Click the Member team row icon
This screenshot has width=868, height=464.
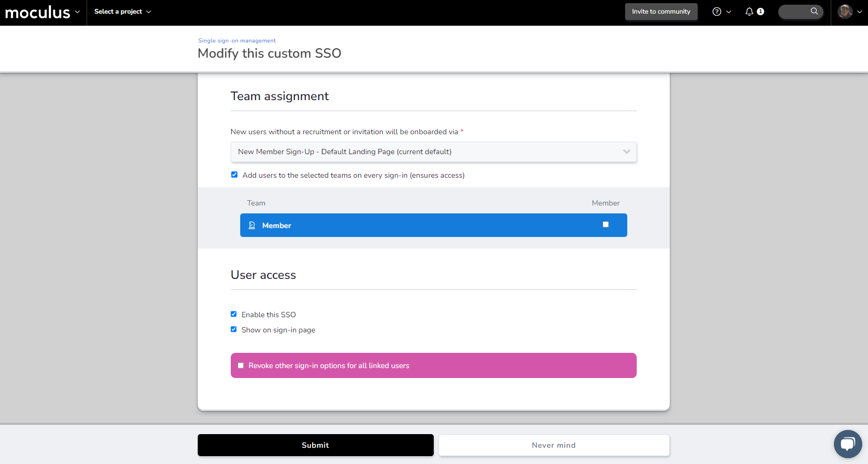(x=252, y=225)
